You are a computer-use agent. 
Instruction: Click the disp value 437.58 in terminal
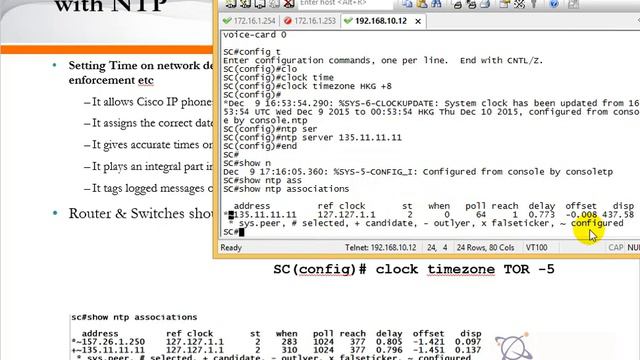[x=618, y=215]
